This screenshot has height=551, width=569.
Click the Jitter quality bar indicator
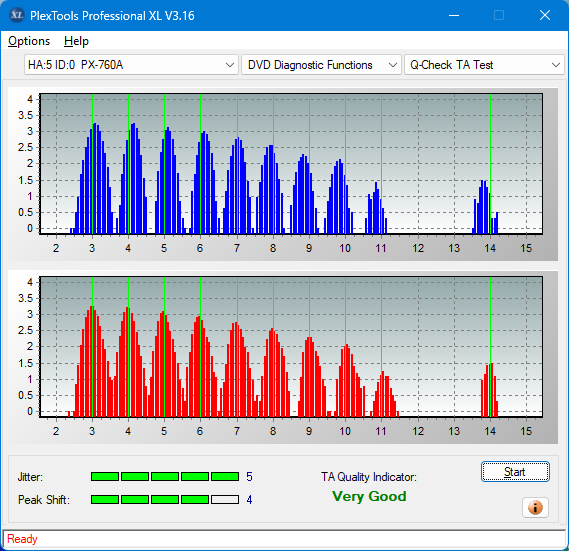[x=165, y=476]
